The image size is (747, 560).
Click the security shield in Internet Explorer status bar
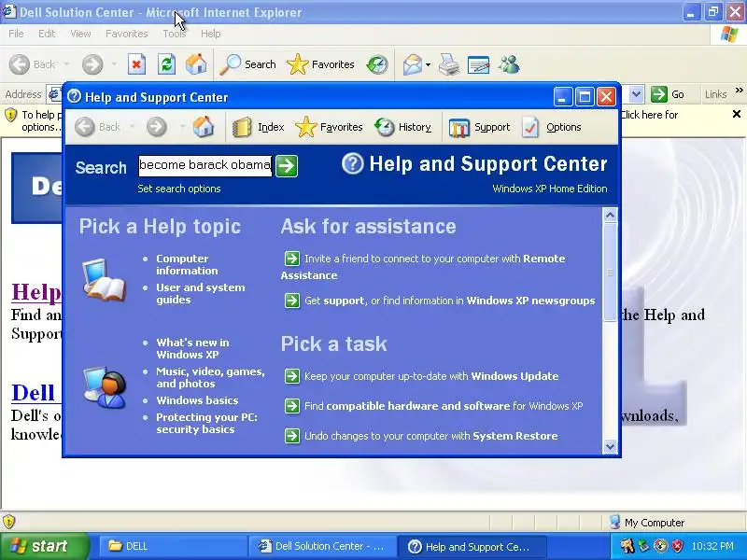(9, 522)
